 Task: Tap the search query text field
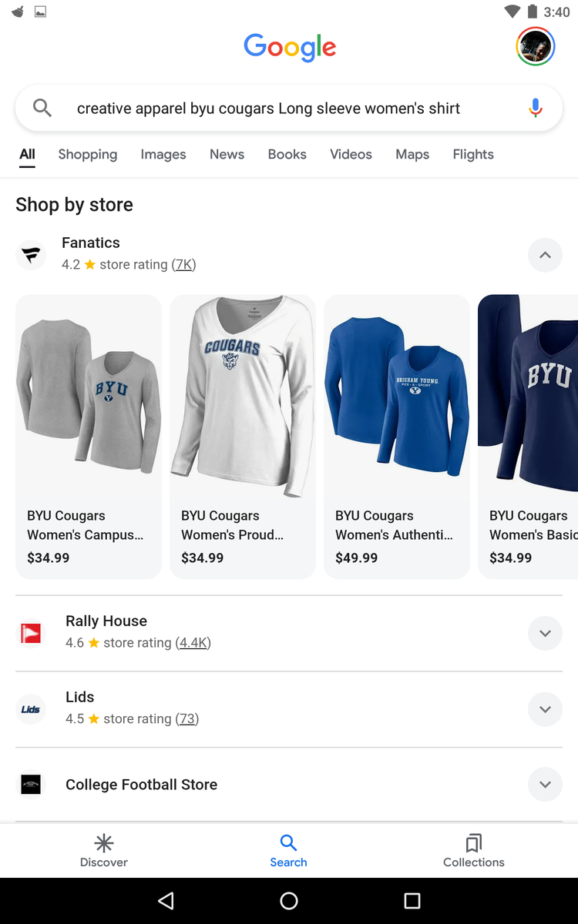[268, 109]
